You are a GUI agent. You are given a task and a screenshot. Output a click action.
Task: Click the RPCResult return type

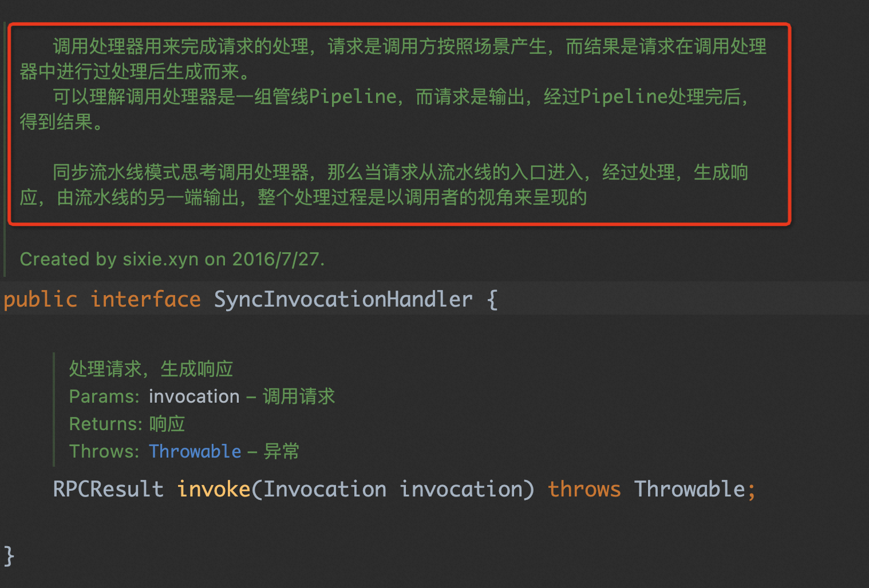pos(108,489)
